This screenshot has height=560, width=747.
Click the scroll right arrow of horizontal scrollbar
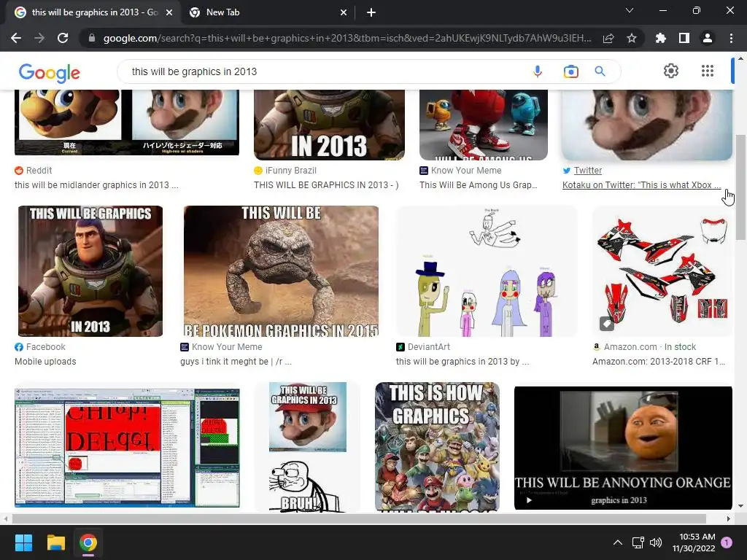(x=729, y=518)
